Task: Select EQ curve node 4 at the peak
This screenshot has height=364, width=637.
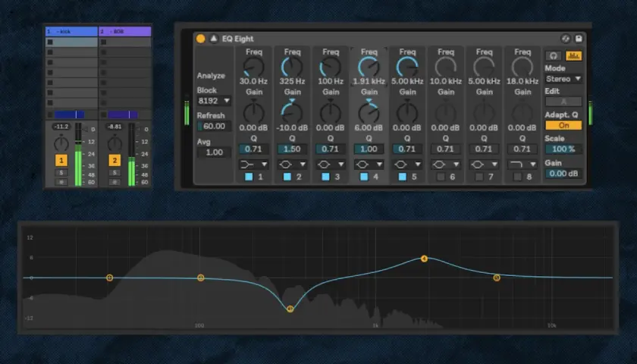Action: click(x=424, y=259)
